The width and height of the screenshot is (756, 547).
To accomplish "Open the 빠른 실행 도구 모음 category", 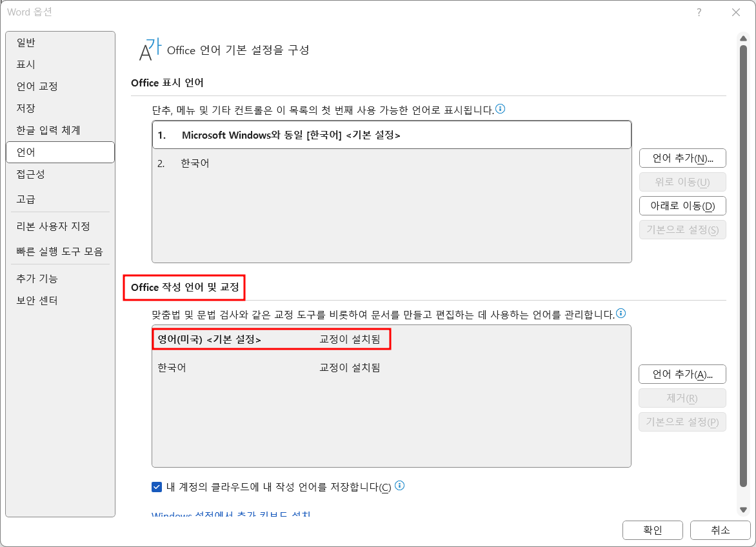I will pyautogui.click(x=60, y=252).
